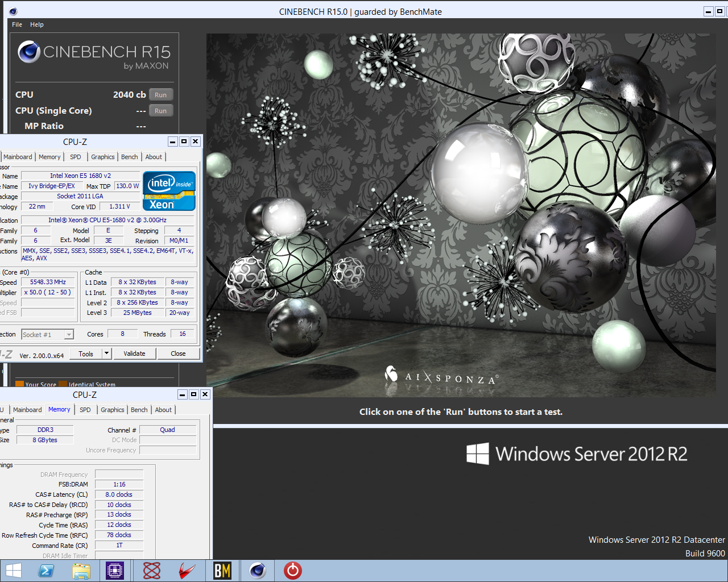The height and width of the screenshot is (582, 728).
Task: Click the Intel Xeon logo in CPU-Z
Action: click(x=169, y=191)
